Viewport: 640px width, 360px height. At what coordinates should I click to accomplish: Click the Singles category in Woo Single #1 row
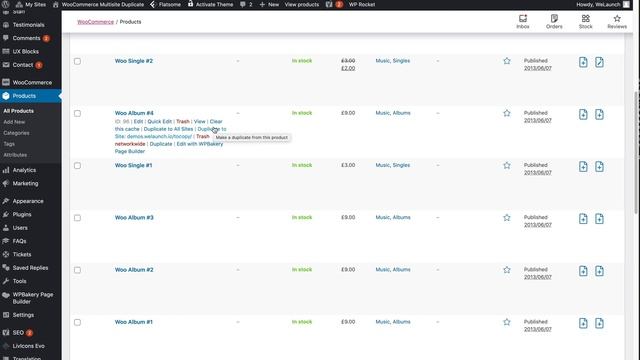pos(401,165)
